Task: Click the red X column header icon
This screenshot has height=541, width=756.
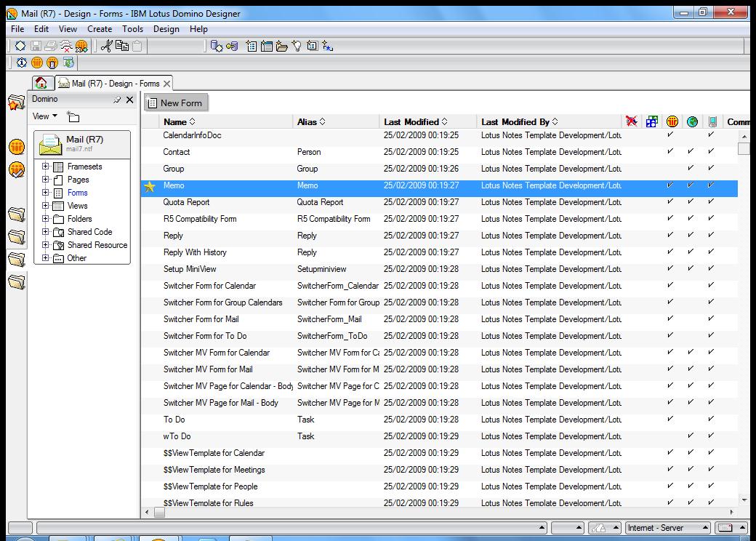Action: (x=632, y=121)
